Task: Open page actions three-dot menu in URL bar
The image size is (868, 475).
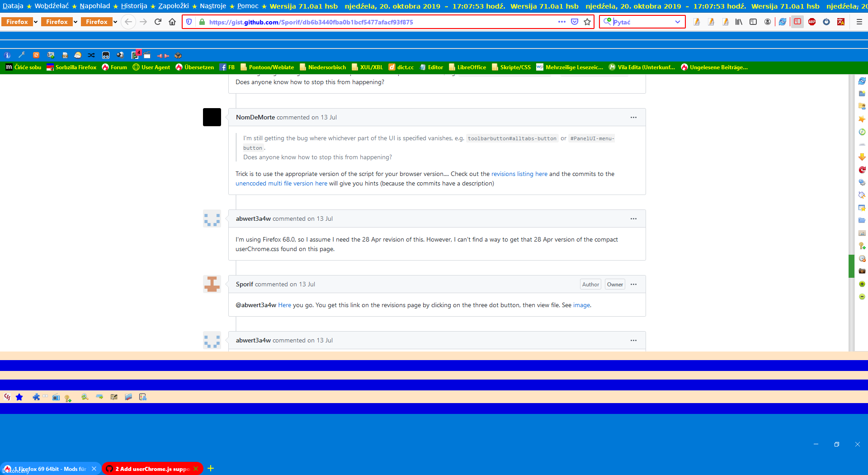Action: pos(562,22)
